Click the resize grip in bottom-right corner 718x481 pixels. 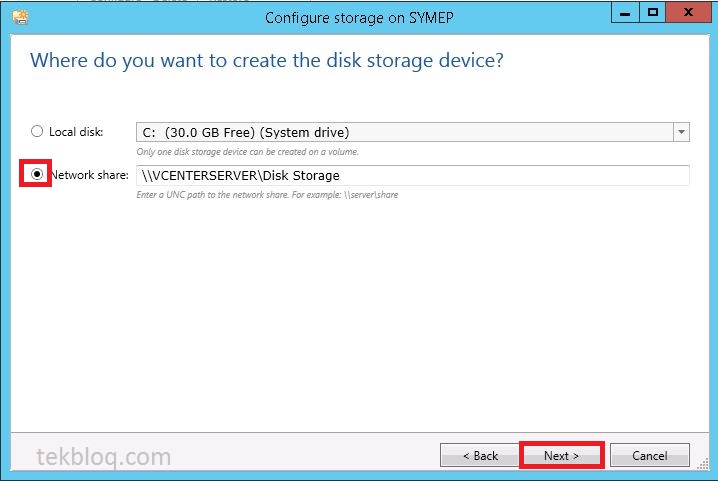point(703,465)
